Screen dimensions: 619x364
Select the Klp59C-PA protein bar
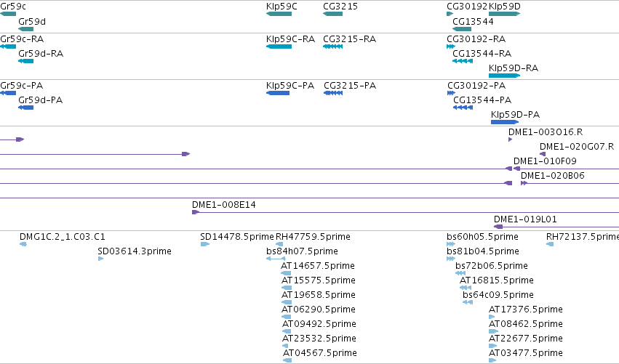278,93
